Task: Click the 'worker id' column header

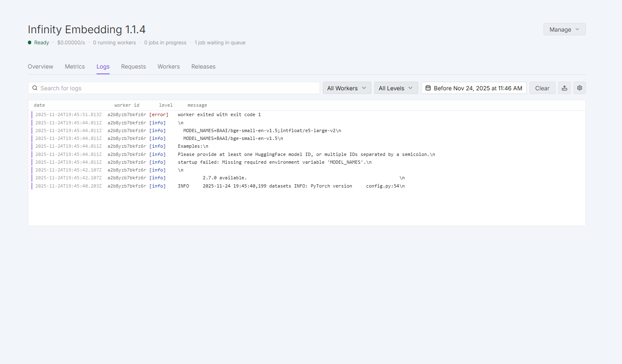Action: pyautogui.click(x=127, y=105)
